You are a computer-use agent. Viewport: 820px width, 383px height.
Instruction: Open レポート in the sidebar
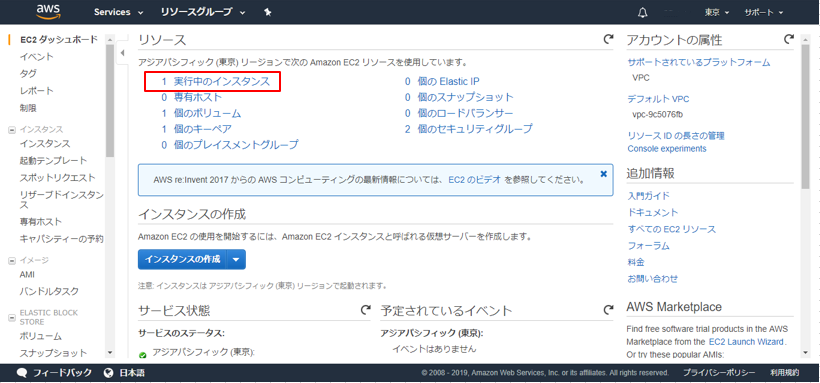point(37,91)
